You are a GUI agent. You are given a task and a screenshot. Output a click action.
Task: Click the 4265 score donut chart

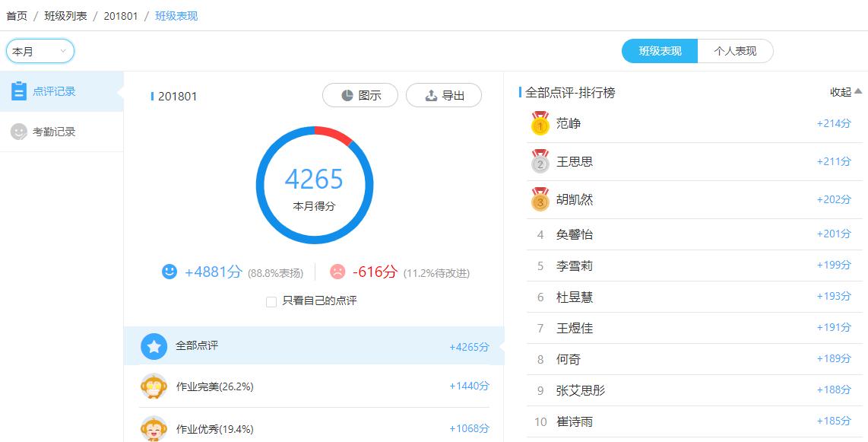coord(315,186)
